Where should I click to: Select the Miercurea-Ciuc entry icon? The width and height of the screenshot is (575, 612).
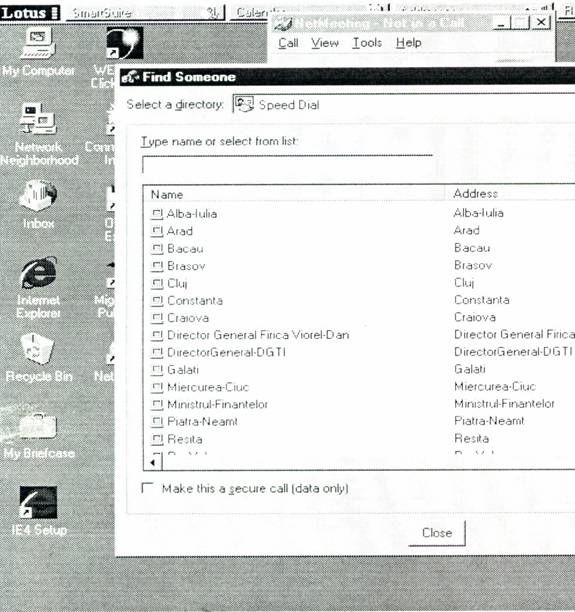click(157, 387)
